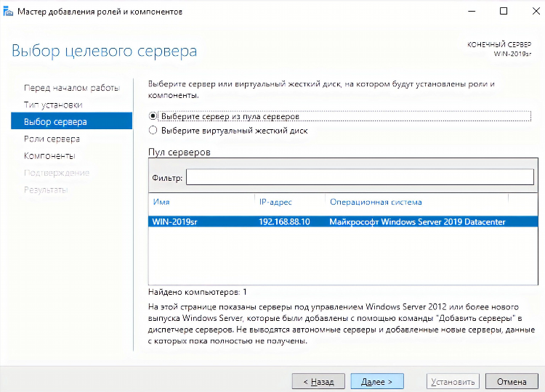
Task: Click the "Пул серверов" heading
Action: (179, 152)
